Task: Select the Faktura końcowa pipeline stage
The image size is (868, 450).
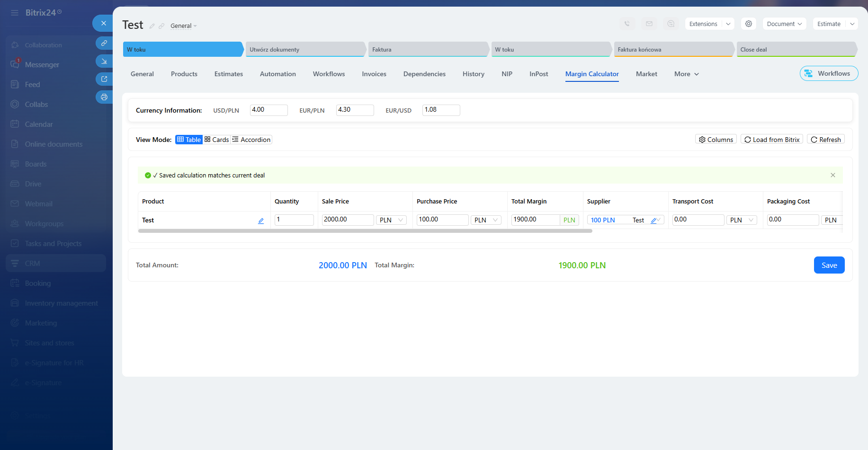Action: pyautogui.click(x=673, y=49)
